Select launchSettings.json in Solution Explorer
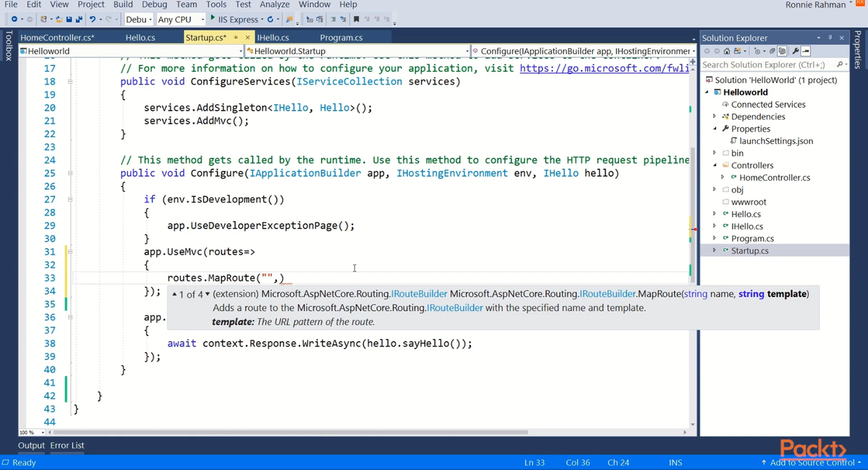The image size is (868, 470). pos(776,141)
